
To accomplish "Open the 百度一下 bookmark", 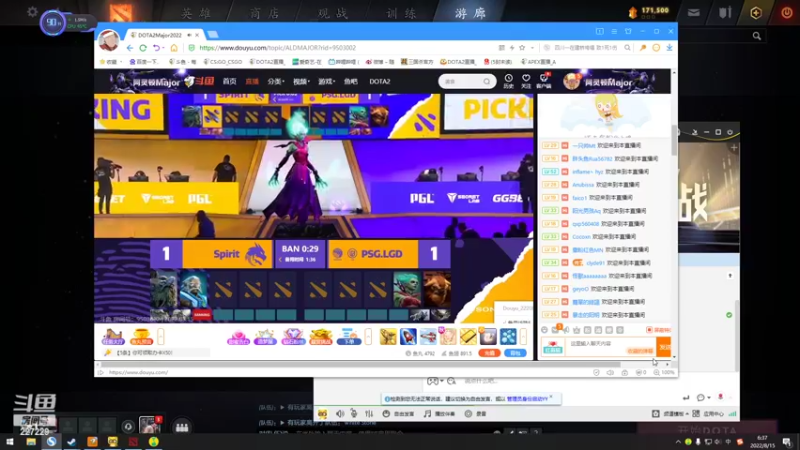I will tap(144, 62).
